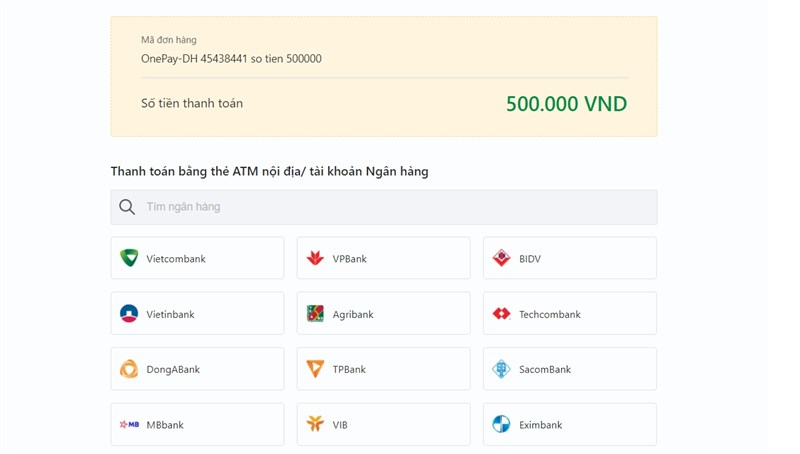
Task: Choose TPBank for ATM payment
Action: point(384,369)
